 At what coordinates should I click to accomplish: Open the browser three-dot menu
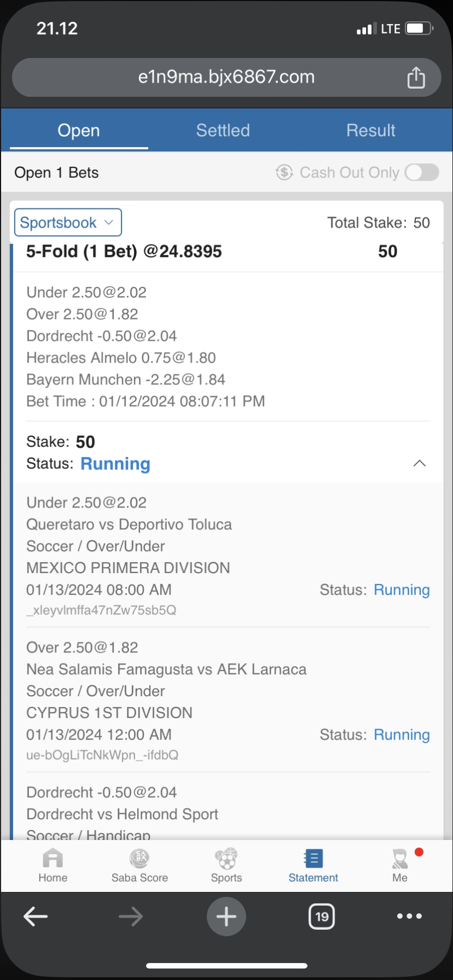click(409, 917)
